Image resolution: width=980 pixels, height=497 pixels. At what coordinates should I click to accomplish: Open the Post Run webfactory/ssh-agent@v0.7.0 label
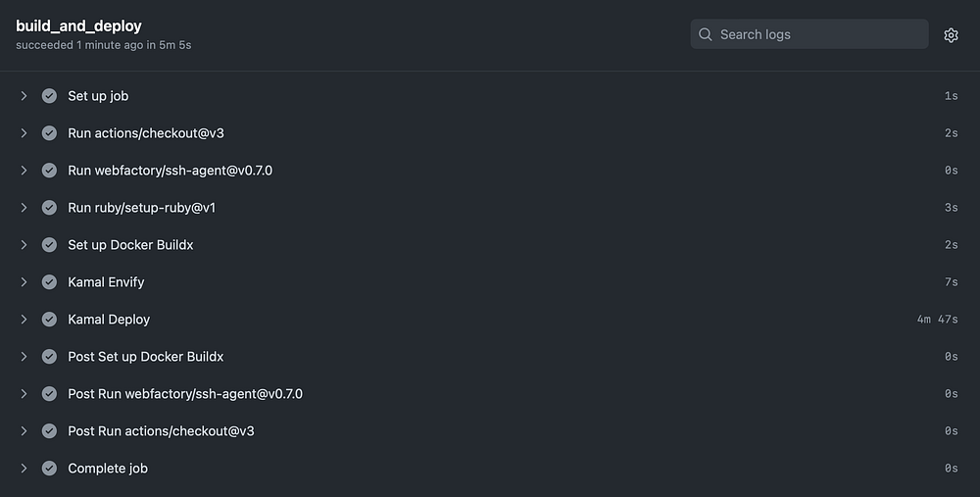click(x=184, y=394)
